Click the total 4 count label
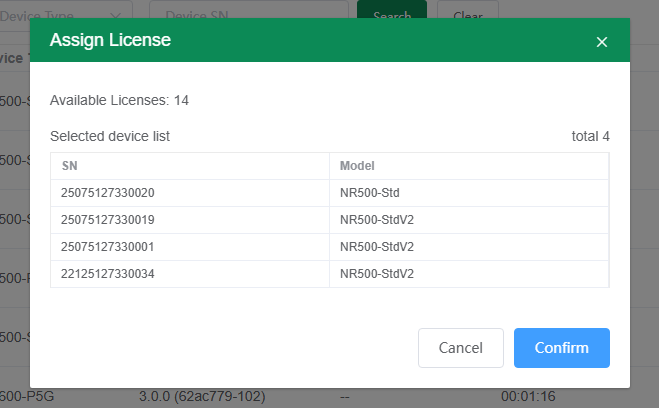Viewport: 659px width, 408px height. pos(590,136)
